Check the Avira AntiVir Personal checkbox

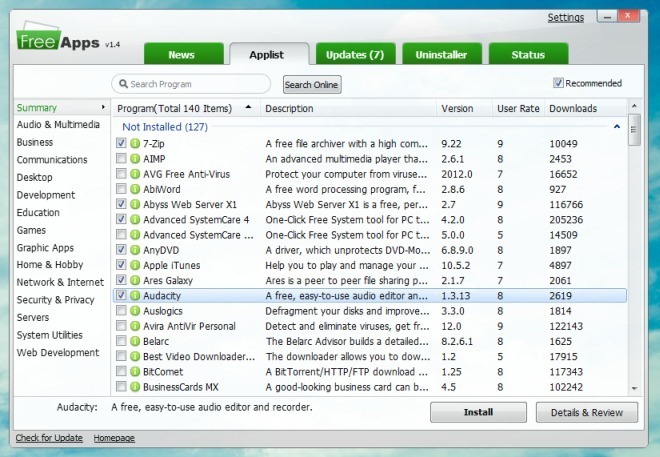click(x=121, y=325)
